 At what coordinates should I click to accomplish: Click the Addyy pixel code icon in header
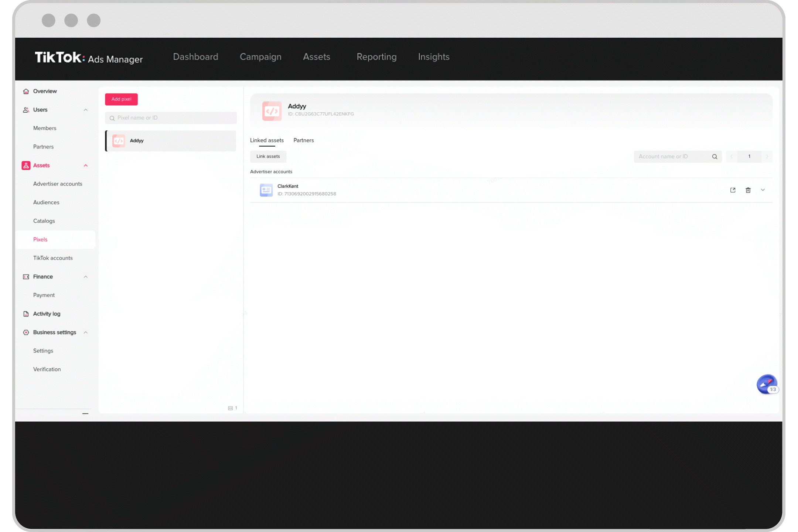[x=272, y=111]
